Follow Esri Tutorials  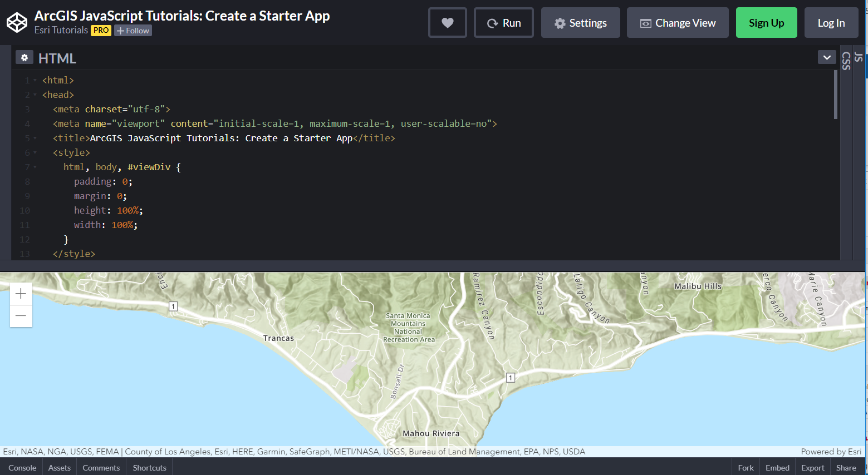coord(133,31)
